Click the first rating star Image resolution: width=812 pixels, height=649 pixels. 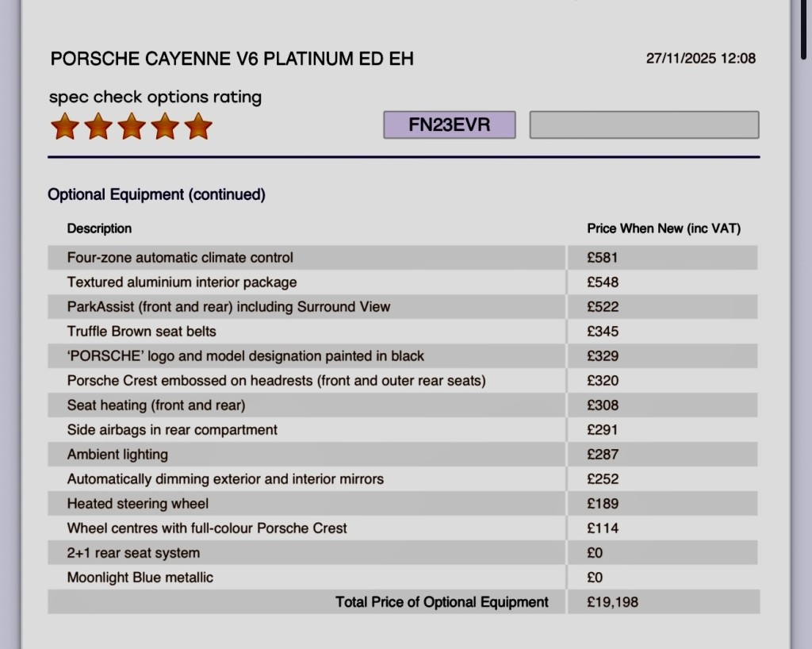point(64,126)
